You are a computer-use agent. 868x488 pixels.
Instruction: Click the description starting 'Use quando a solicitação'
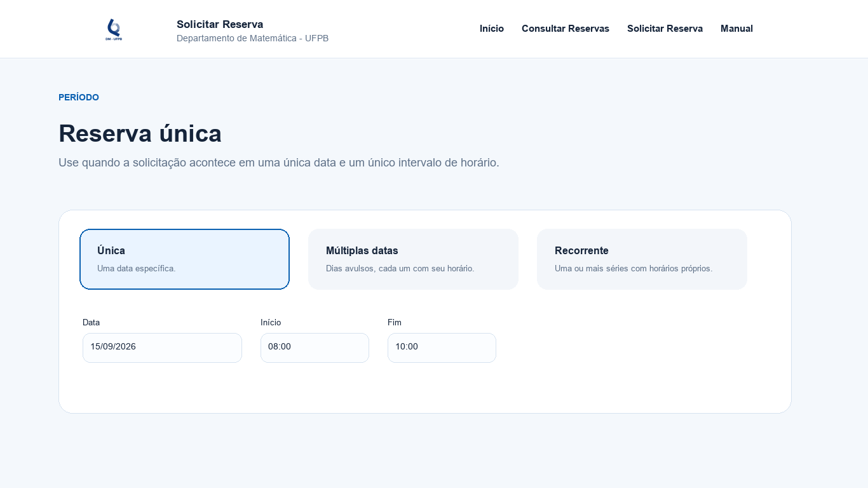coord(279,163)
